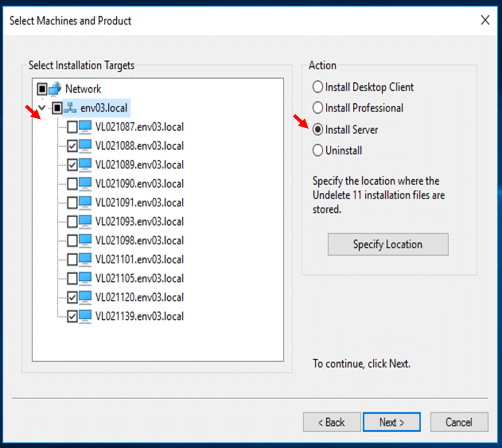
Task: Collapse the env03.local tree node
Action: pyautogui.click(x=41, y=108)
